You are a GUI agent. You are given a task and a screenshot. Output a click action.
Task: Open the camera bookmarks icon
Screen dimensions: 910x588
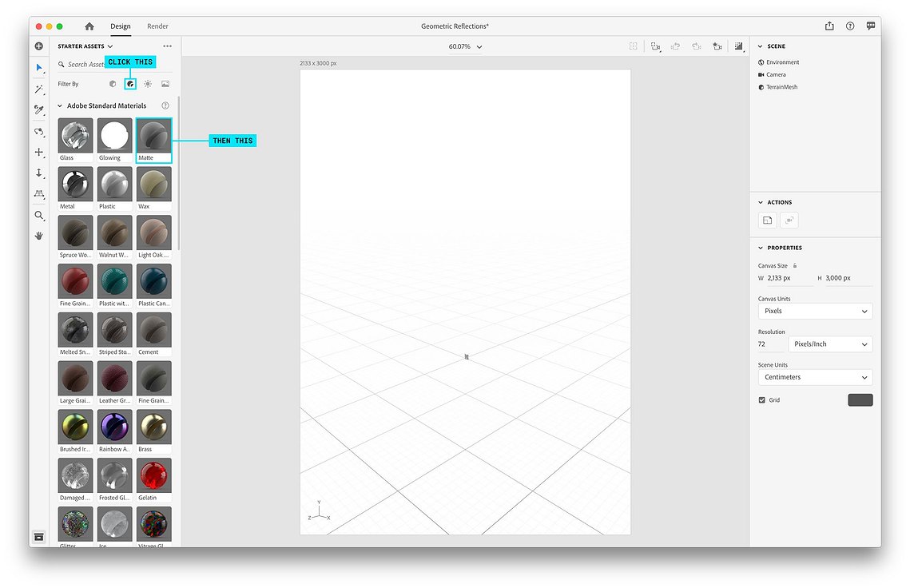click(x=717, y=46)
